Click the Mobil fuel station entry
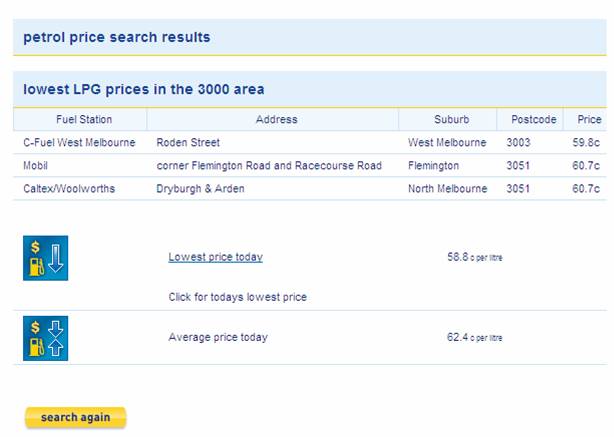The height and width of the screenshot is (437, 614). coord(35,166)
